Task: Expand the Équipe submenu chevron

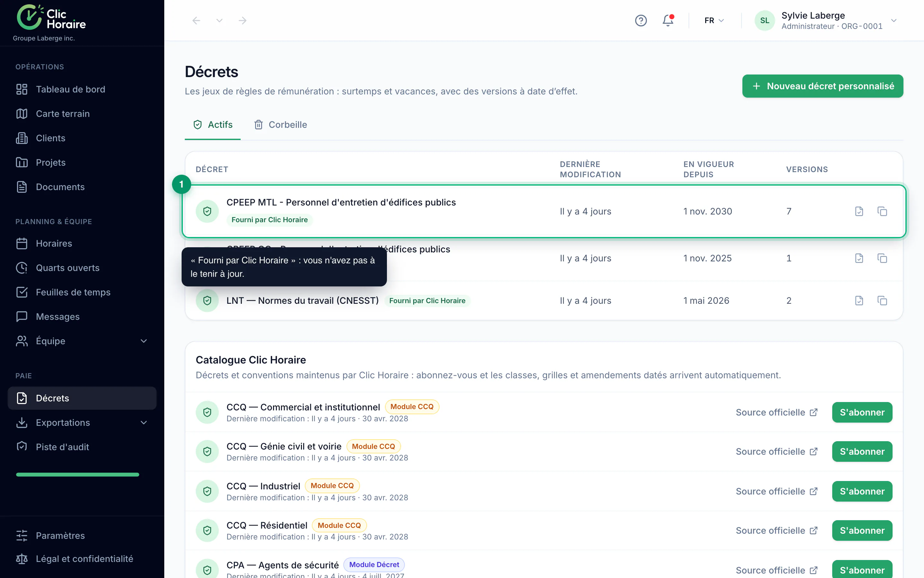Action: 143,341
